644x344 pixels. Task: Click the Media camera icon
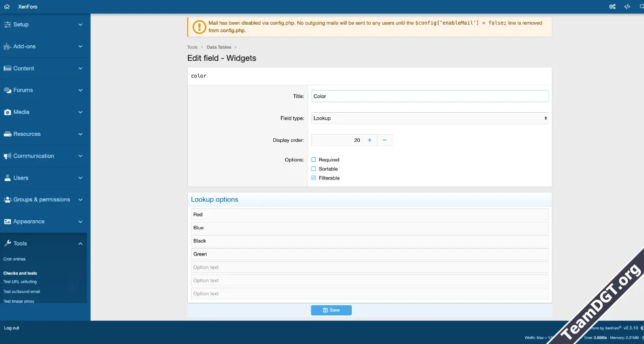click(7, 112)
